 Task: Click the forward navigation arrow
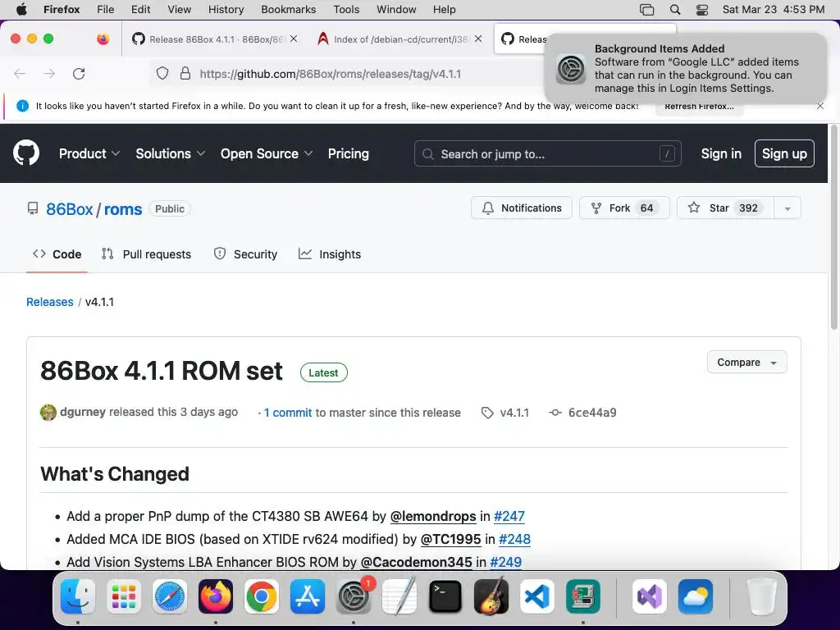(49, 74)
